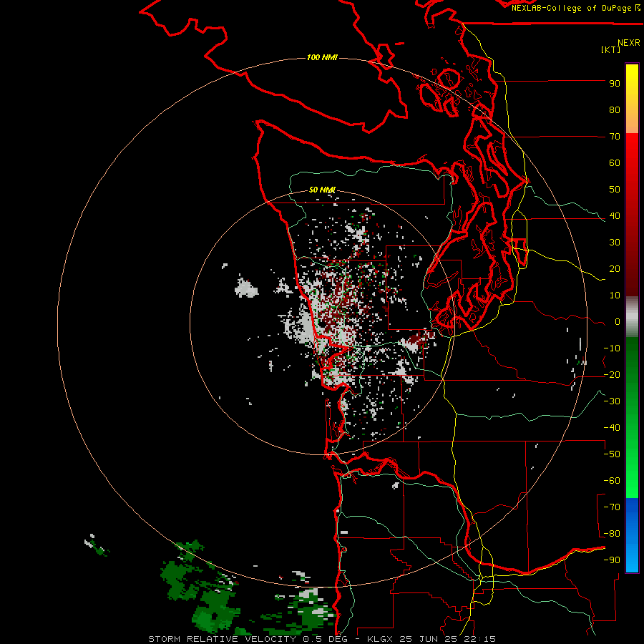Select the 30 value on velocity scale

[615, 243]
